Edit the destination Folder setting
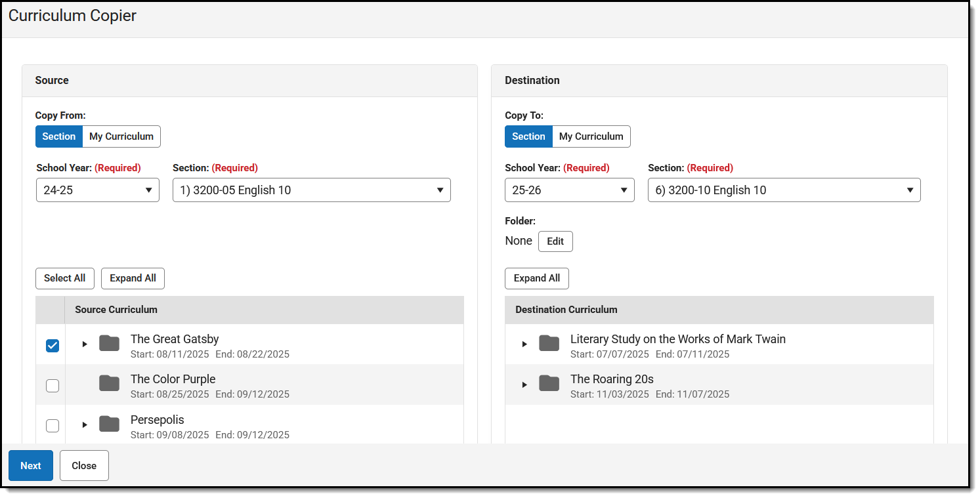980x498 pixels. pos(555,241)
